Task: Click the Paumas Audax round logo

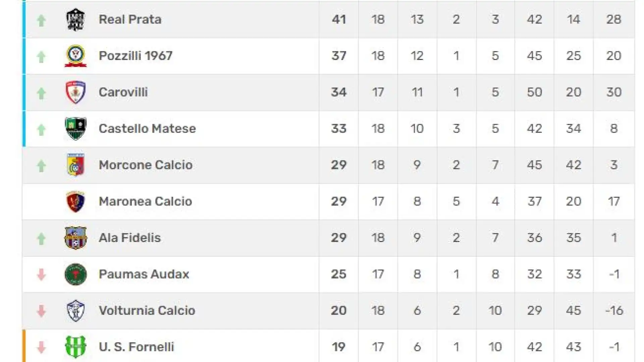Action: pos(75,274)
